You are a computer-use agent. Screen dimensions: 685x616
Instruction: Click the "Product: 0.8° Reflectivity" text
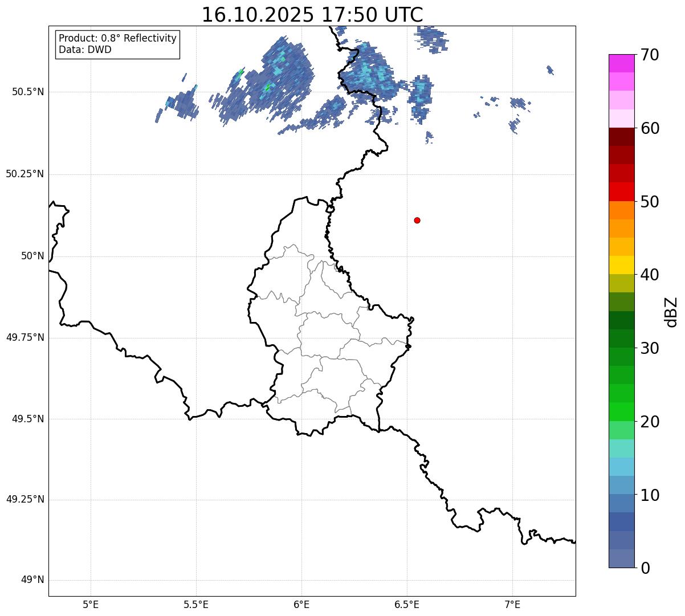click(x=117, y=38)
